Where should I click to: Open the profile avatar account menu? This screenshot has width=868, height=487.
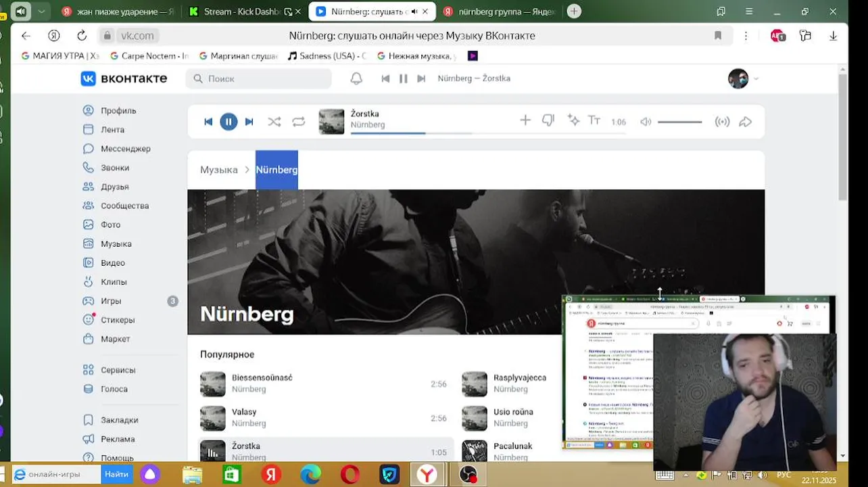tap(743, 78)
